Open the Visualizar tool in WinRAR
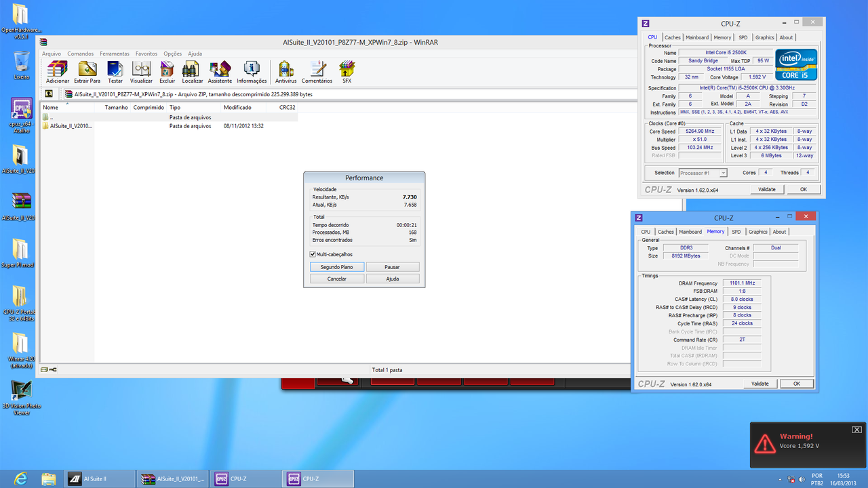This screenshot has width=868, height=488. (x=142, y=72)
